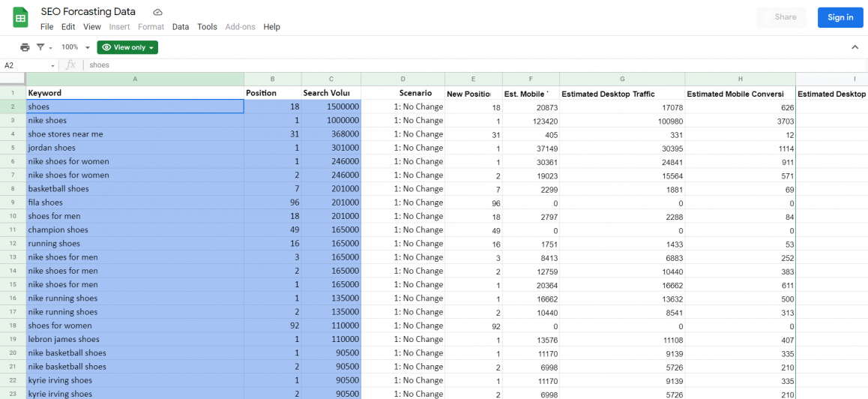Open the Google Sheets home icon
The image size is (868, 399).
tap(20, 18)
